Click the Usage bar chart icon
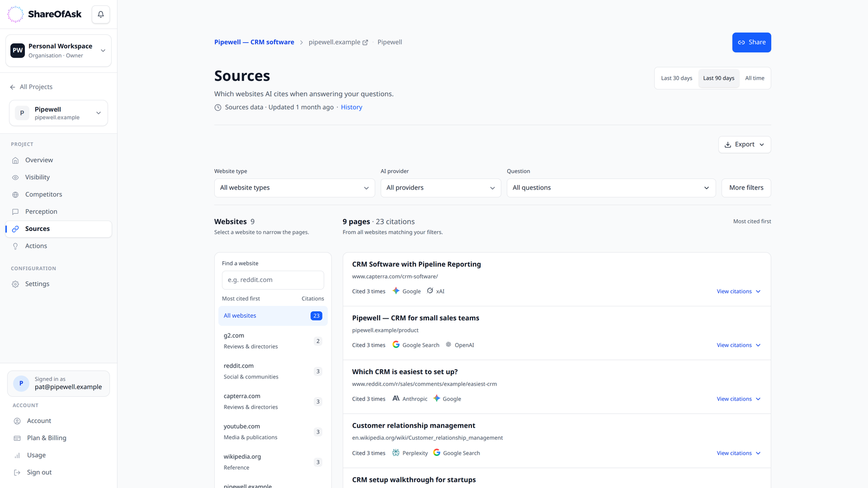Image resolution: width=868 pixels, height=488 pixels. click(17, 455)
